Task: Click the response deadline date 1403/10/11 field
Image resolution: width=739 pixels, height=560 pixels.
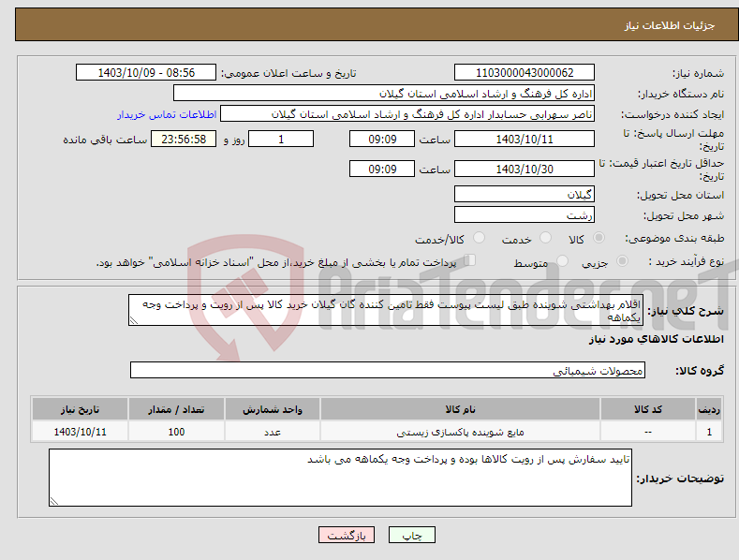Action: [525, 139]
